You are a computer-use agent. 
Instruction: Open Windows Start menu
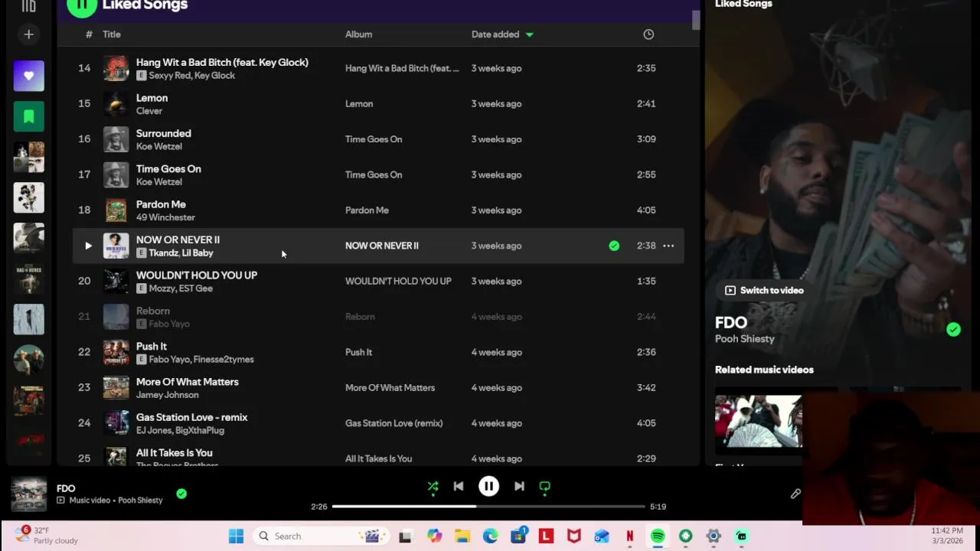pyautogui.click(x=236, y=536)
